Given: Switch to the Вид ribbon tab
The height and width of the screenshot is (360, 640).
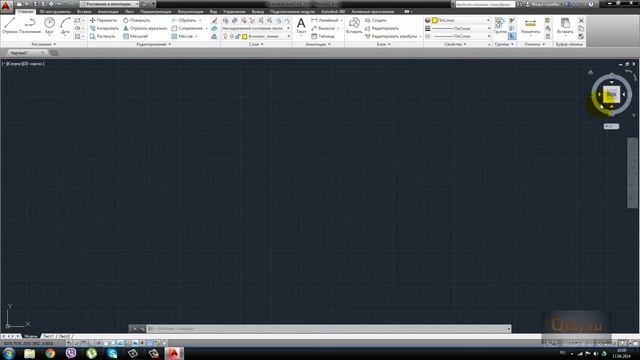Looking at the screenshot, I should (213, 11).
